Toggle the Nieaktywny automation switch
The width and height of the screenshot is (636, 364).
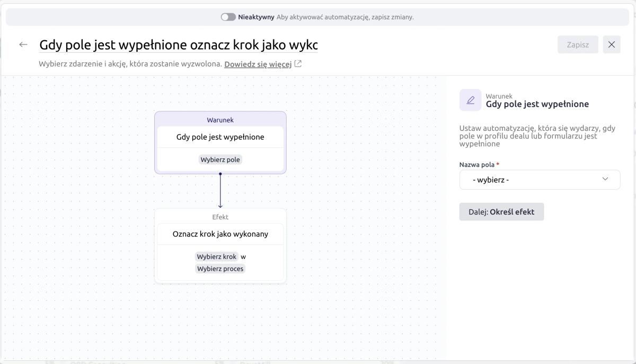click(x=228, y=17)
